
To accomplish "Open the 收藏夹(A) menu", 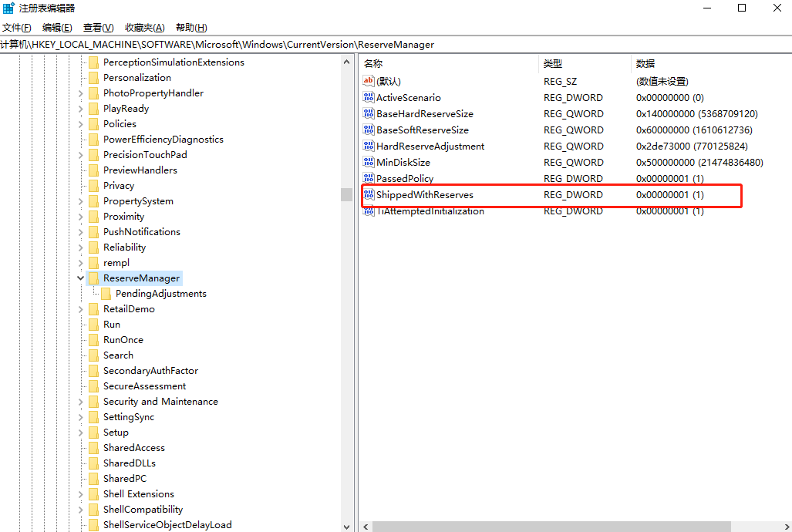I will tap(144, 27).
